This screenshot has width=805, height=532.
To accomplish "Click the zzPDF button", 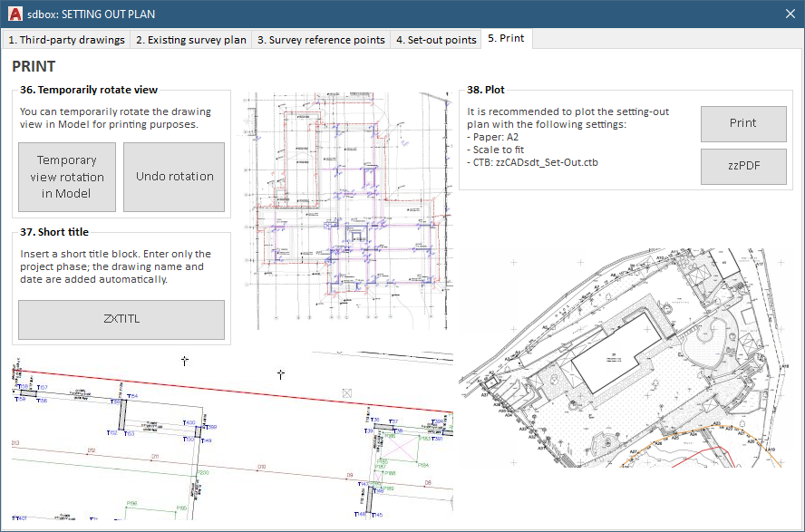I will tap(743, 166).
